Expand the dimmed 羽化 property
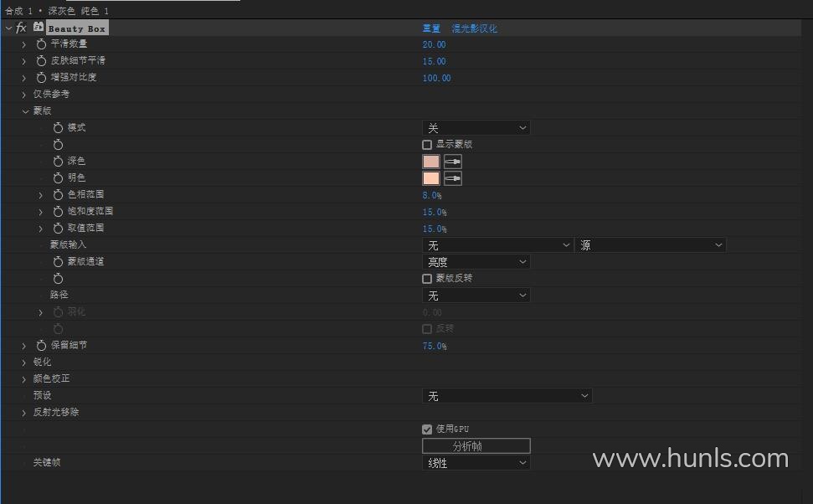This screenshot has width=813, height=504. tap(40, 312)
